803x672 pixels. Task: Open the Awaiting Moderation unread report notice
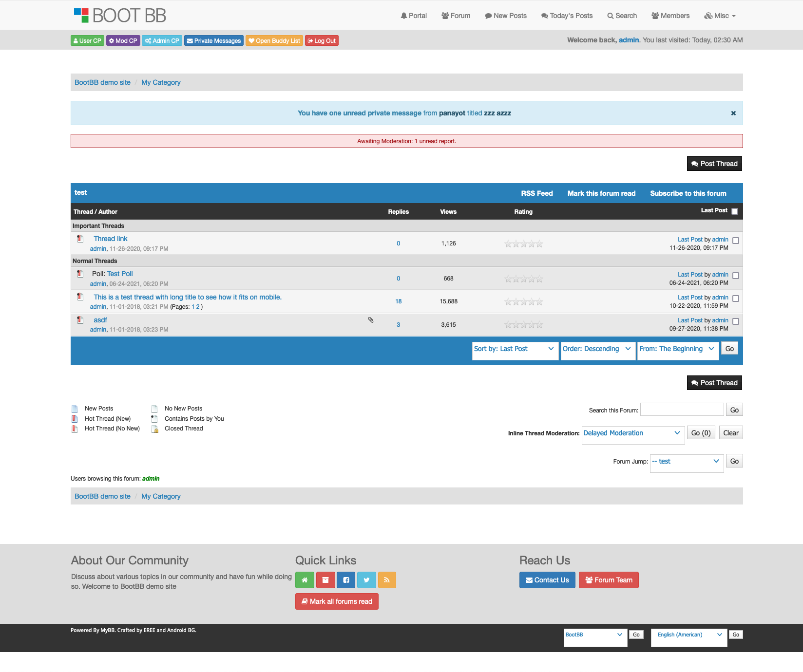tap(406, 141)
